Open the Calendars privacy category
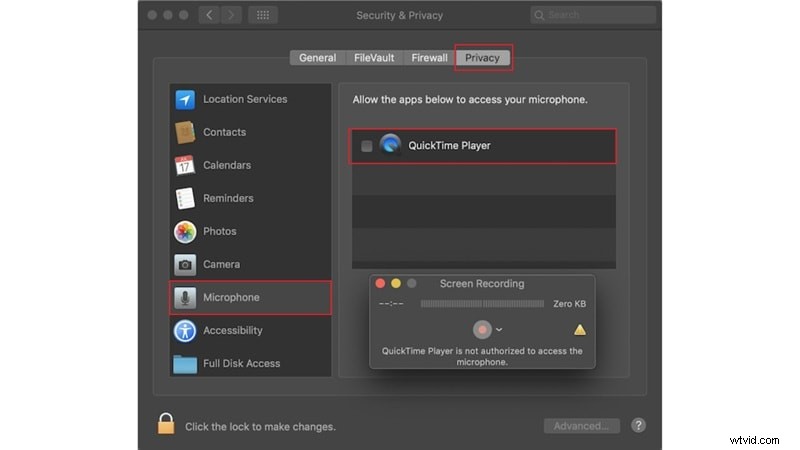800x450 pixels. click(x=227, y=165)
